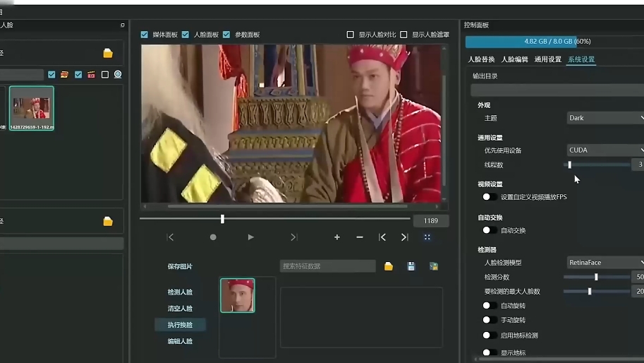This screenshot has height=363, width=644.
Task: Click the record button
Action: tap(213, 237)
